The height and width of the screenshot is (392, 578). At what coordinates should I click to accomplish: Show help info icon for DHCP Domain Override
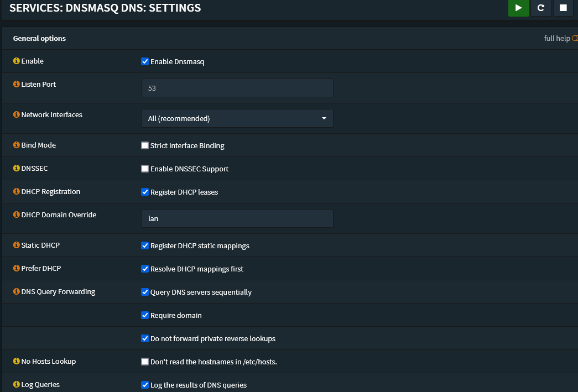16,215
